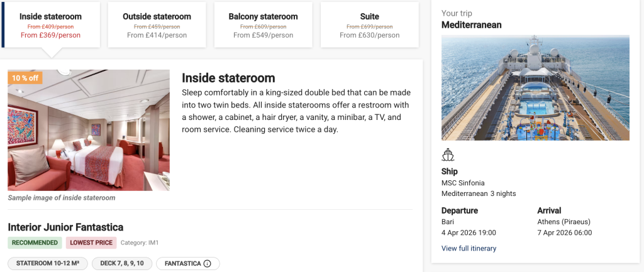Choose the Suite tab

point(370,24)
